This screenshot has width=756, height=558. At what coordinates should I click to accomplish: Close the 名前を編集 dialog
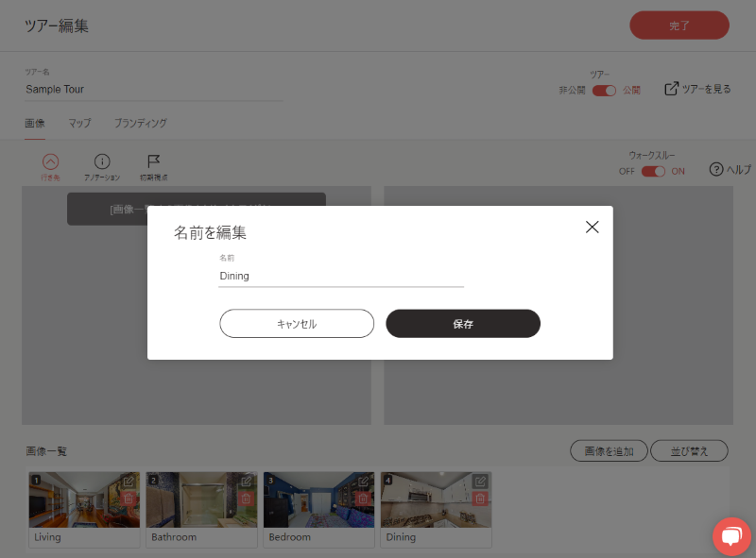tap(592, 227)
